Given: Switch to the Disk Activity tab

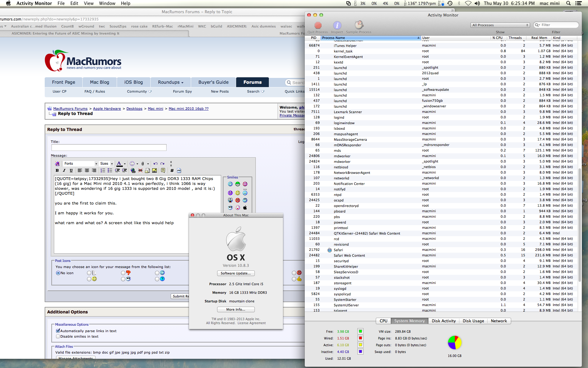Looking at the screenshot, I should [x=443, y=321].
